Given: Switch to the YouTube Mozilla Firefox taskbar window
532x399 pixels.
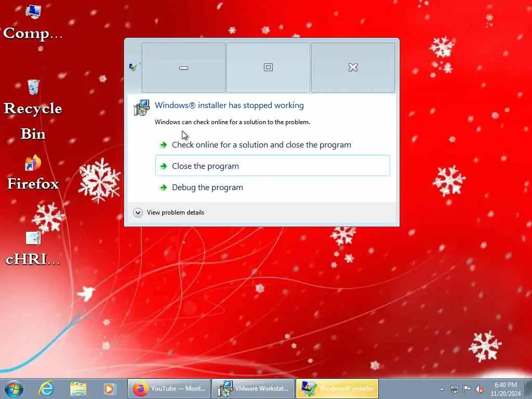Looking at the screenshot, I should coord(169,389).
